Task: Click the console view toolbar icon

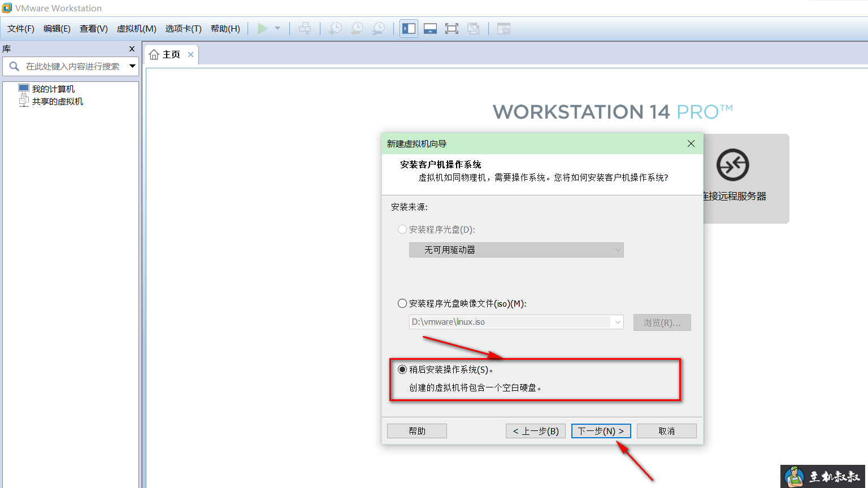Action: click(x=504, y=28)
